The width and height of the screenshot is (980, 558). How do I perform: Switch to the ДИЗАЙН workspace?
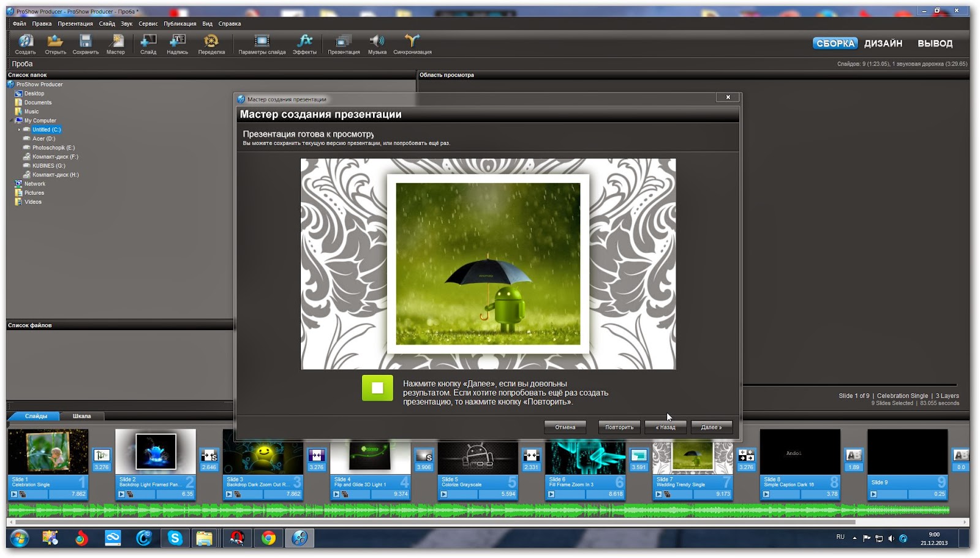click(x=883, y=43)
